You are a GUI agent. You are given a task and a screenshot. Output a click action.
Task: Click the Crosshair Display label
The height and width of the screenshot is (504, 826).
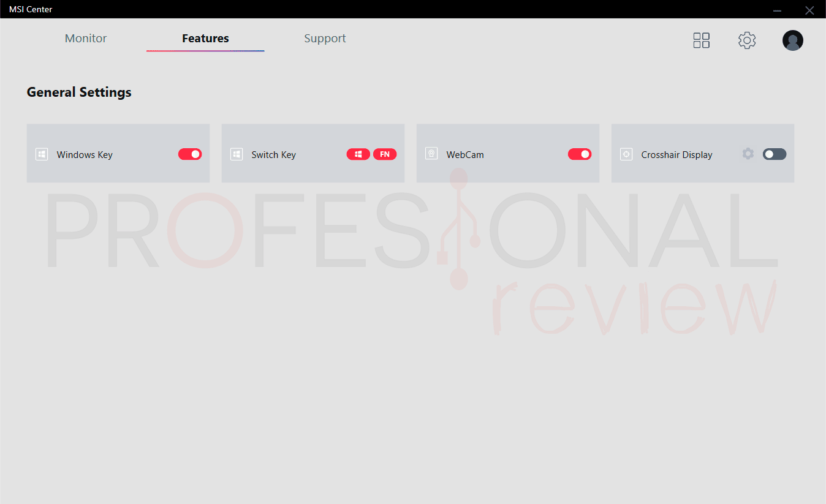(x=676, y=155)
